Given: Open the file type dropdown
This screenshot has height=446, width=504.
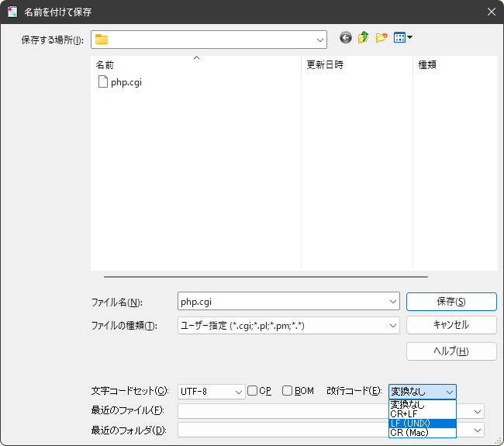Looking at the screenshot, I should [393, 326].
